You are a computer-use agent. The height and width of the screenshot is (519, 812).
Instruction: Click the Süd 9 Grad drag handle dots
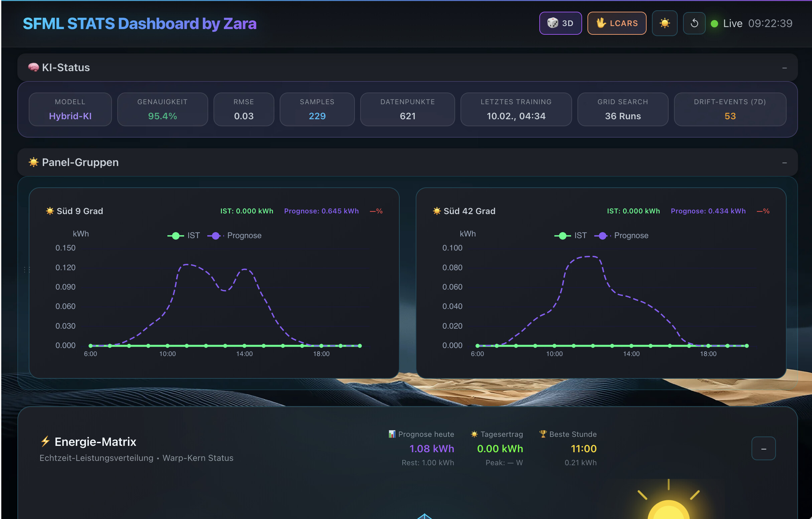click(27, 270)
